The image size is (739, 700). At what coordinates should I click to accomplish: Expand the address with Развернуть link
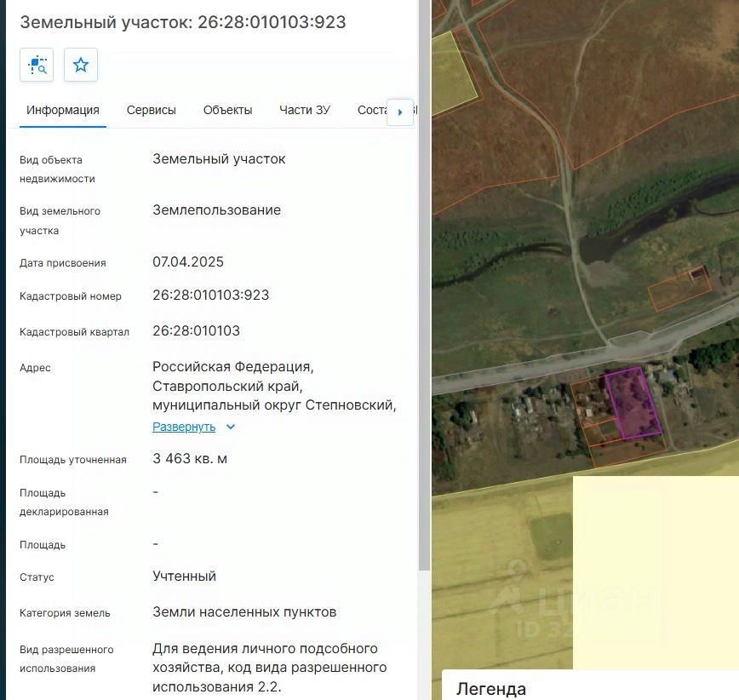tap(184, 427)
